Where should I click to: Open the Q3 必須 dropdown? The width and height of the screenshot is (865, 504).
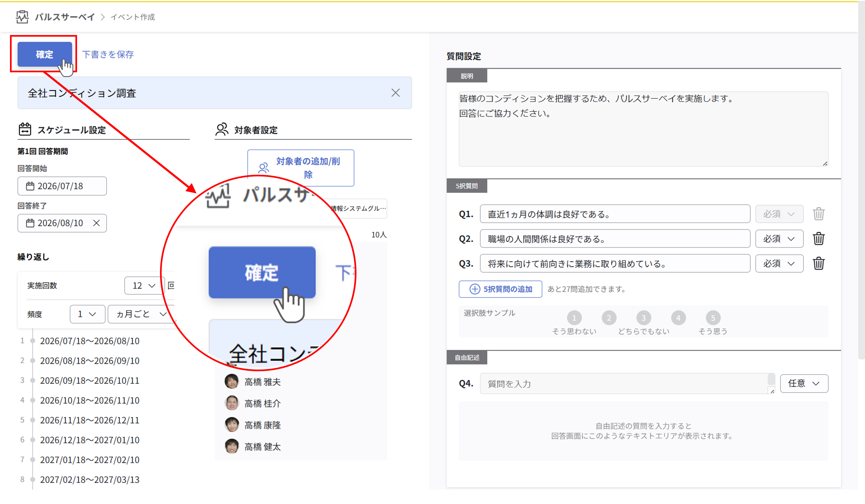pos(779,263)
